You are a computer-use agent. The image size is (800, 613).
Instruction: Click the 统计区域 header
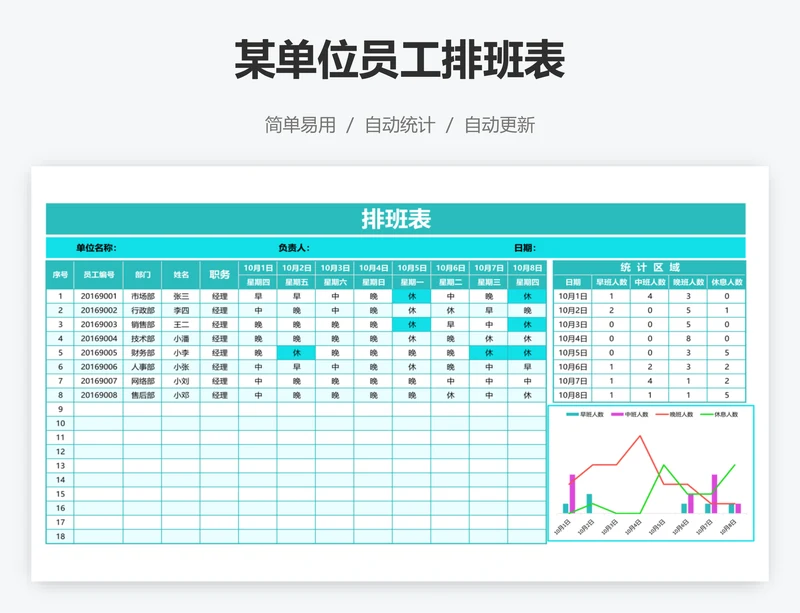(649, 267)
